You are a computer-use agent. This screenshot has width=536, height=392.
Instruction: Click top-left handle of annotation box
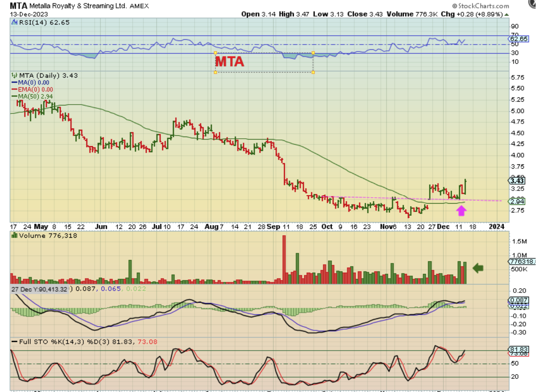coord(216,53)
